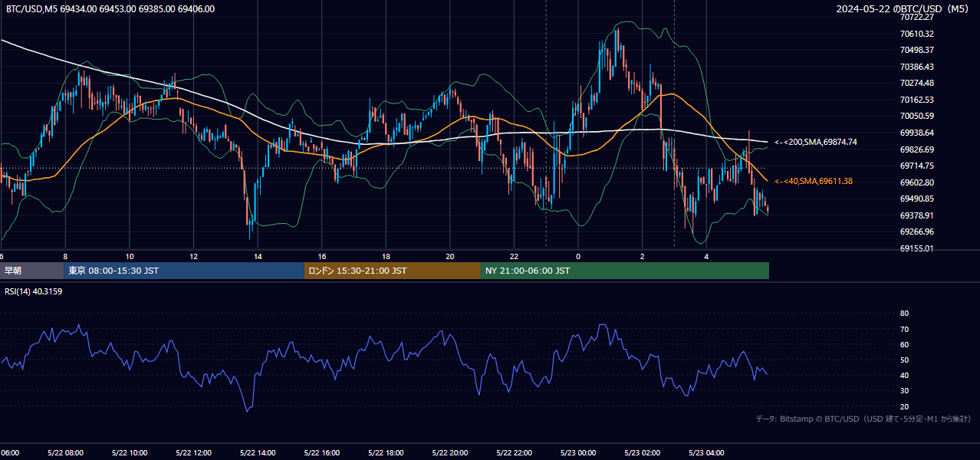This screenshot has height=460, width=980.
Task: Click bottom time label 5/22 22:00
Action: tap(514, 452)
